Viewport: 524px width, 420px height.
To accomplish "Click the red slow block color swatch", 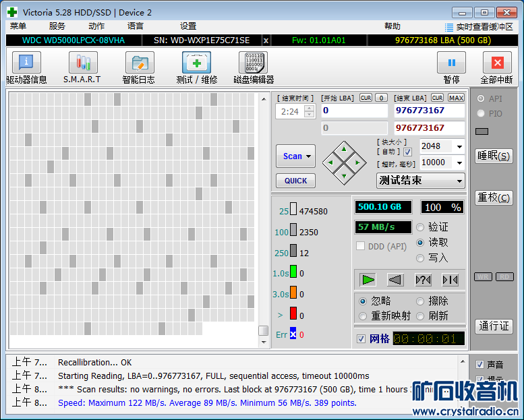I will pyautogui.click(x=293, y=313).
